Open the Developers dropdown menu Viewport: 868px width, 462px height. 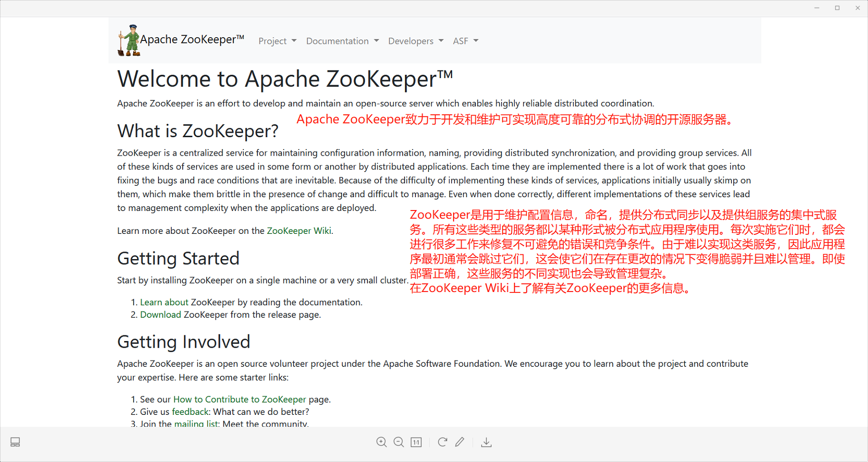pos(416,41)
